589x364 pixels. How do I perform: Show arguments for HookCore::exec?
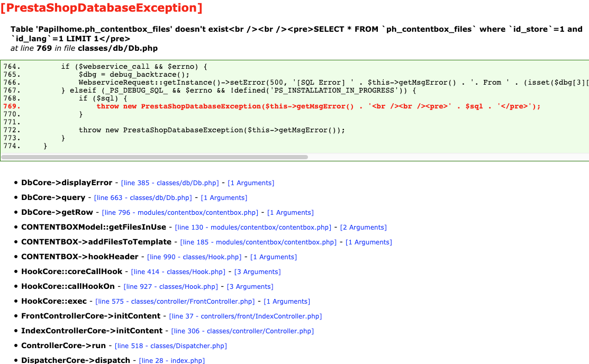(x=287, y=302)
